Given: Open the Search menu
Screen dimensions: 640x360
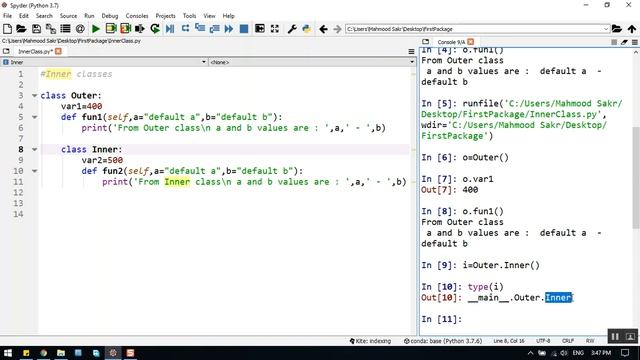Looking at the screenshot, I should (x=44, y=16).
